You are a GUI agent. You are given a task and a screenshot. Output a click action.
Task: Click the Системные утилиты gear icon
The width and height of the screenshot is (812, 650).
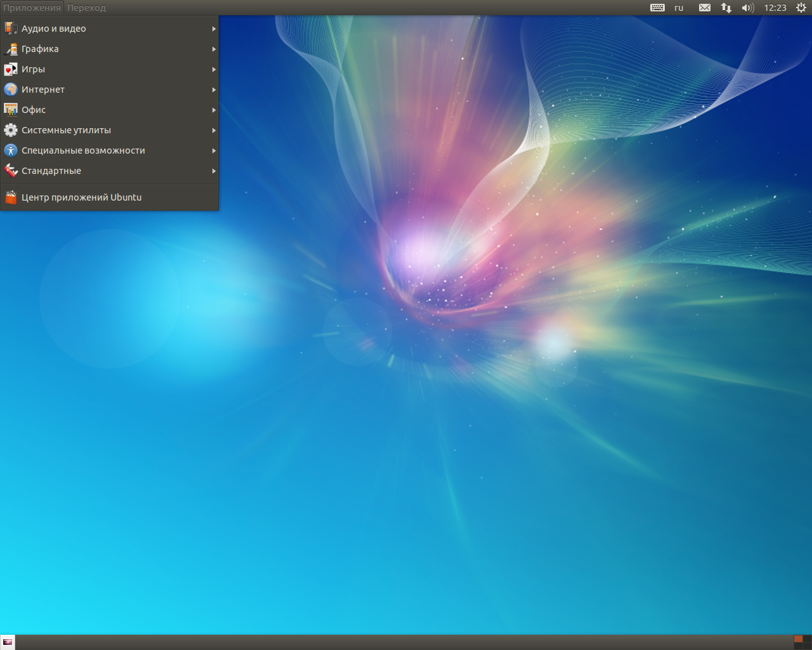[11, 130]
